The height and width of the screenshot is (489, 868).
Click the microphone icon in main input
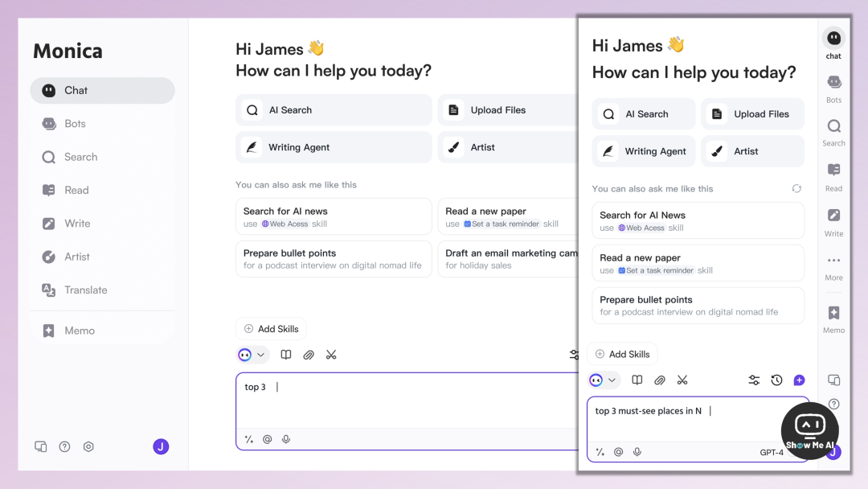[286, 439]
